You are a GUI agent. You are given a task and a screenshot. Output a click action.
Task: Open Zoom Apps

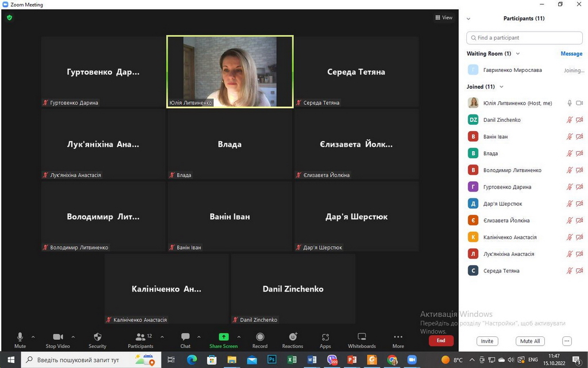(325, 338)
